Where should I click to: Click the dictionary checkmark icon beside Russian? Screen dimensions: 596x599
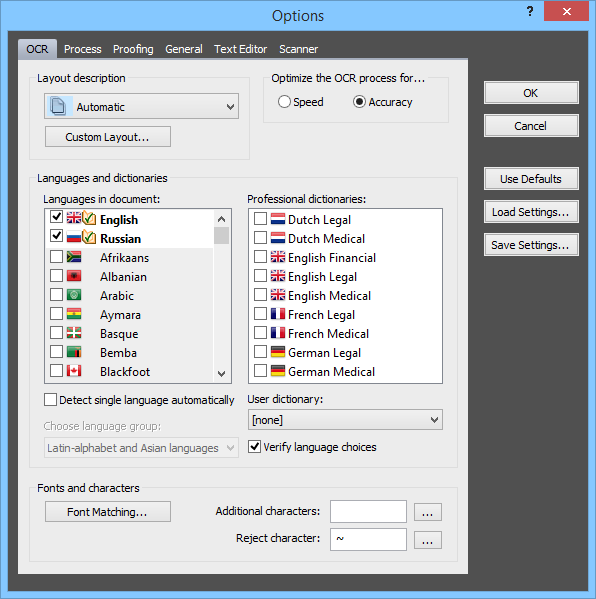point(89,237)
